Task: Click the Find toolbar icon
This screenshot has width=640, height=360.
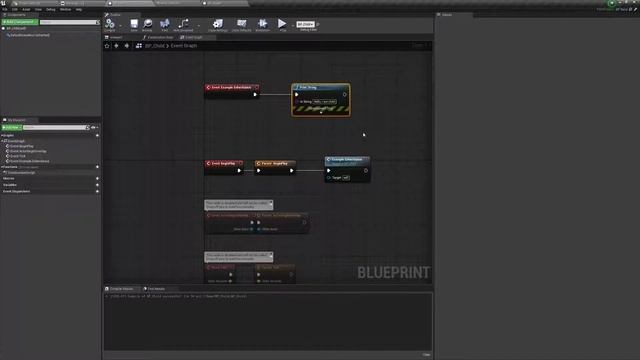Action: click(x=164, y=24)
